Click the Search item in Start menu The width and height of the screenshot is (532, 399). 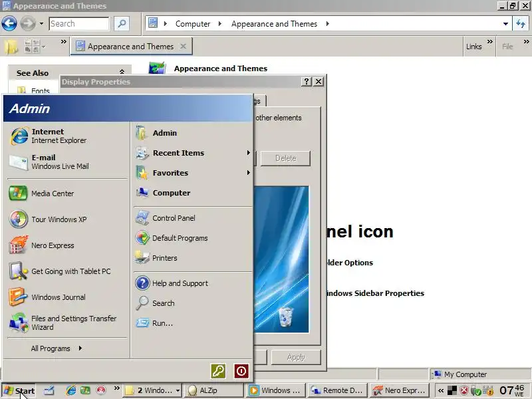click(193, 303)
